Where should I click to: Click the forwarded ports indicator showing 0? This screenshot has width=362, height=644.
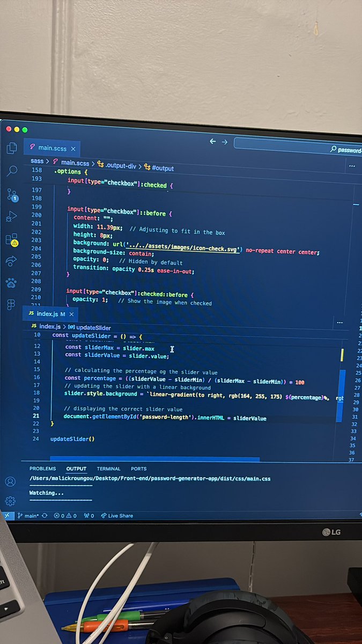(x=89, y=516)
